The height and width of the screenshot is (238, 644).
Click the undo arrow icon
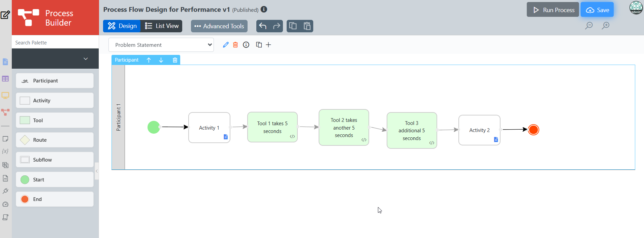[x=263, y=26]
